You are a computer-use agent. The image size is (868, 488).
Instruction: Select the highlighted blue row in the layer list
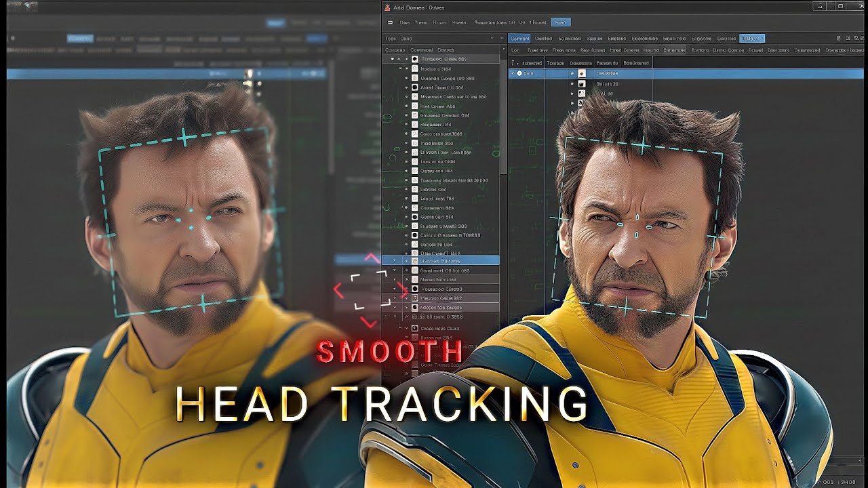pos(441,260)
